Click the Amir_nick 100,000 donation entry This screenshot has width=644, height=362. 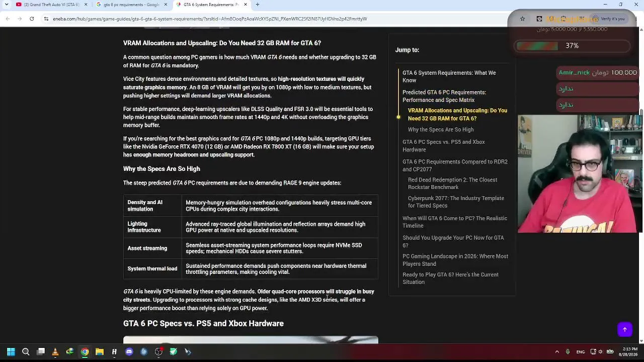[598, 72]
